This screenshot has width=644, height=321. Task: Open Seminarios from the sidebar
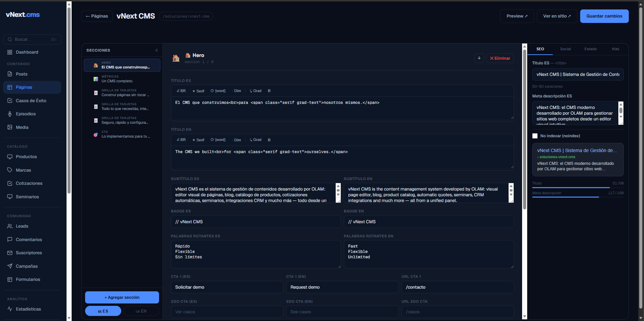32,197
